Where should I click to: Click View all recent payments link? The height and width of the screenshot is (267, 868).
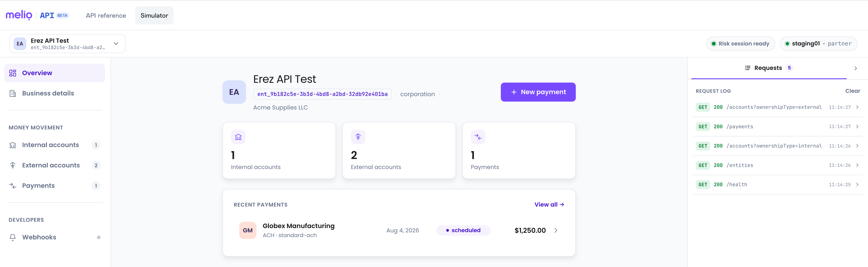coord(549,205)
